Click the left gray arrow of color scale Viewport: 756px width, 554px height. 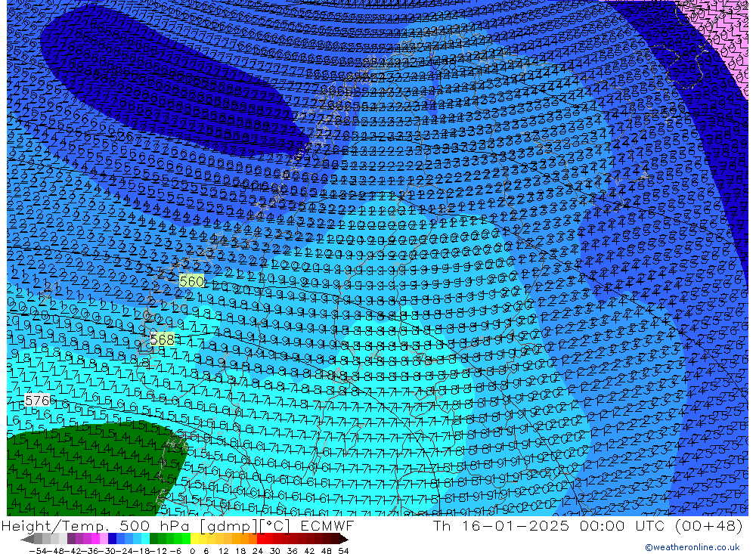coord(27,540)
